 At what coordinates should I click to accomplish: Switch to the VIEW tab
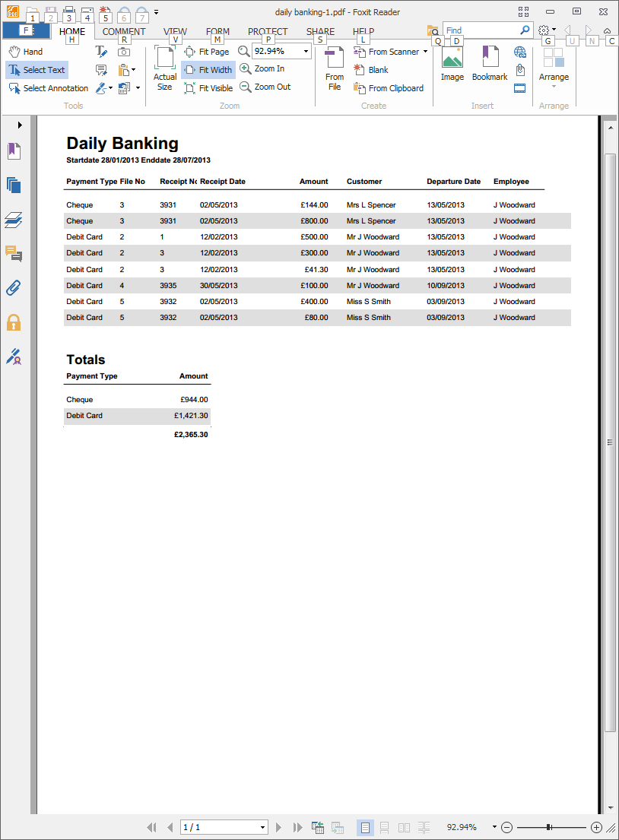(175, 32)
